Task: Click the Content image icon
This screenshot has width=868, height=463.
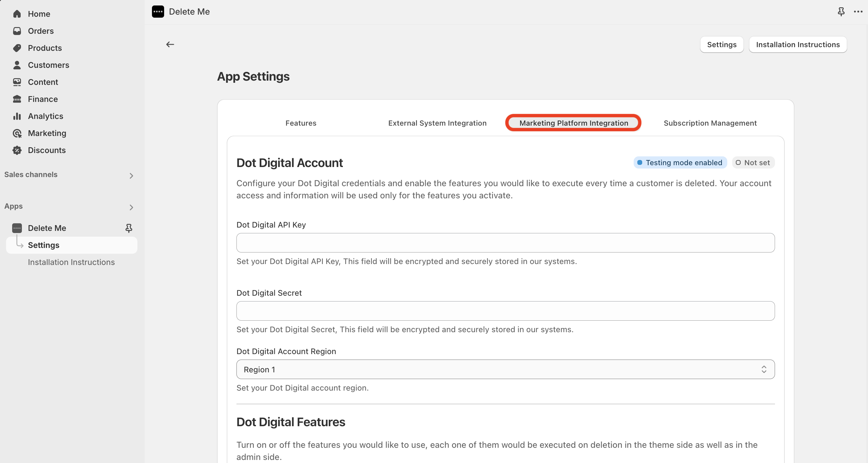Action: pyautogui.click(x=17, y=82)
